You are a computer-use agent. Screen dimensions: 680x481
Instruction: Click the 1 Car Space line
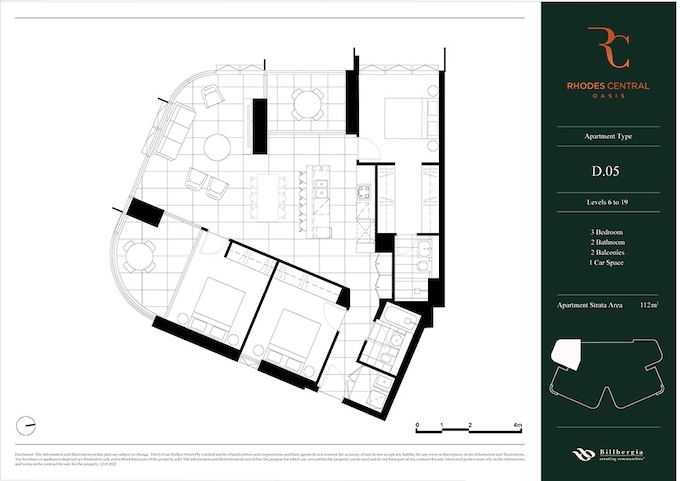pyautogui.click(x=606, y=269)
